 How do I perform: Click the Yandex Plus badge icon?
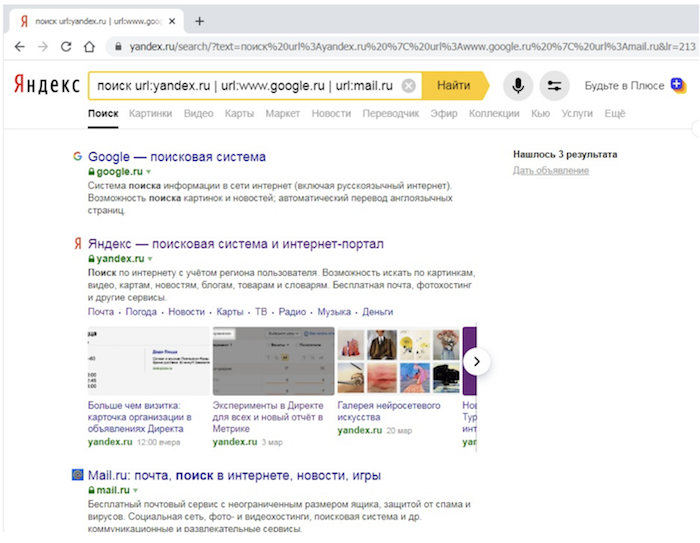[678, 85]
